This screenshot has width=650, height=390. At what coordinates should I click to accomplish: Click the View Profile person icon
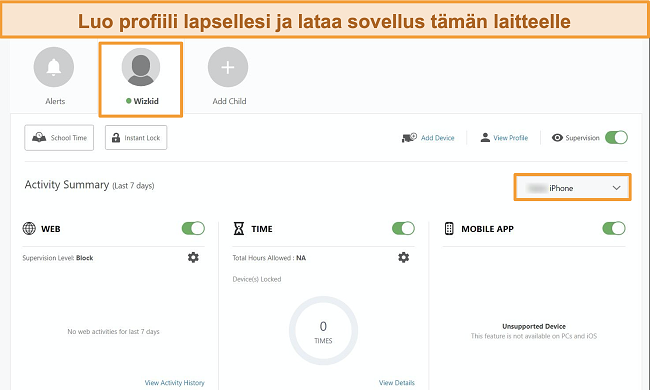pos(485,138)
